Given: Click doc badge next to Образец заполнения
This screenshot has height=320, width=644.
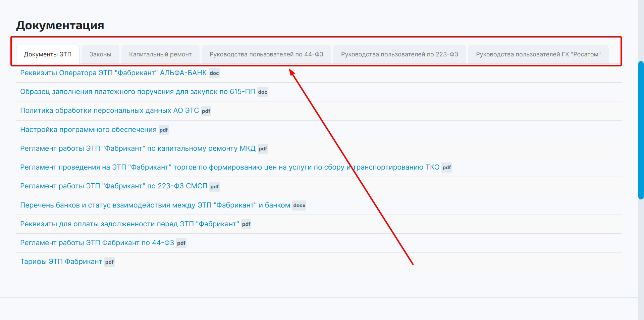Looking at the screenshot, I should click(x=263, y=92).
